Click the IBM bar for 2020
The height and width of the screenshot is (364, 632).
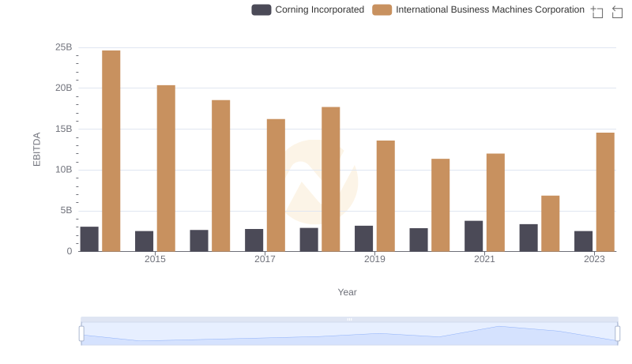pyautogui.click(x=441, y=205)
